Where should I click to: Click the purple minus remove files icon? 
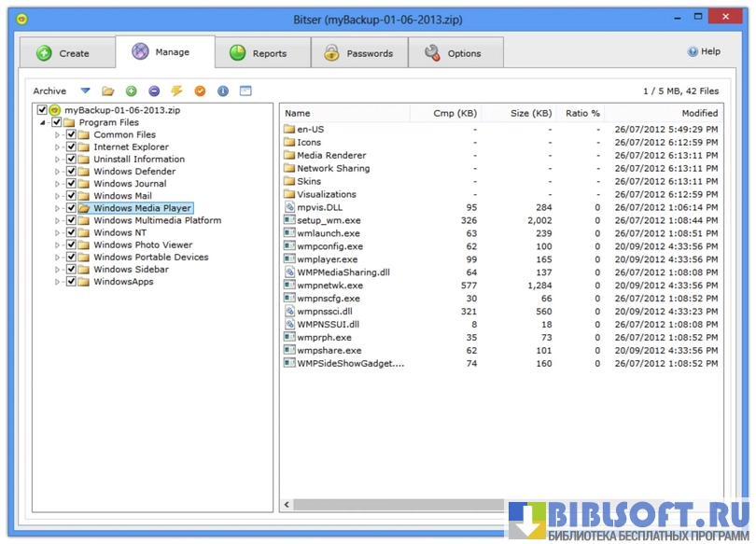[153, 91]
